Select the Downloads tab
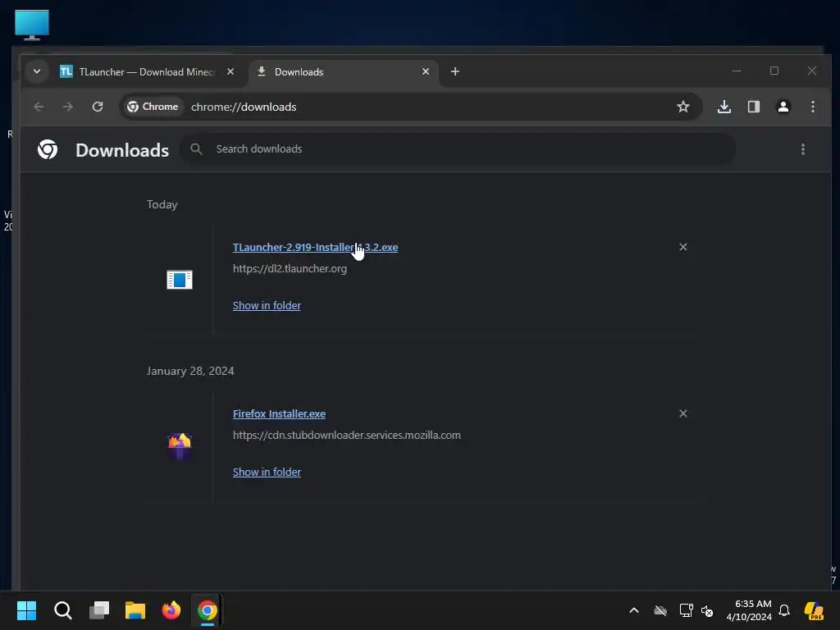 coord(343,72)
